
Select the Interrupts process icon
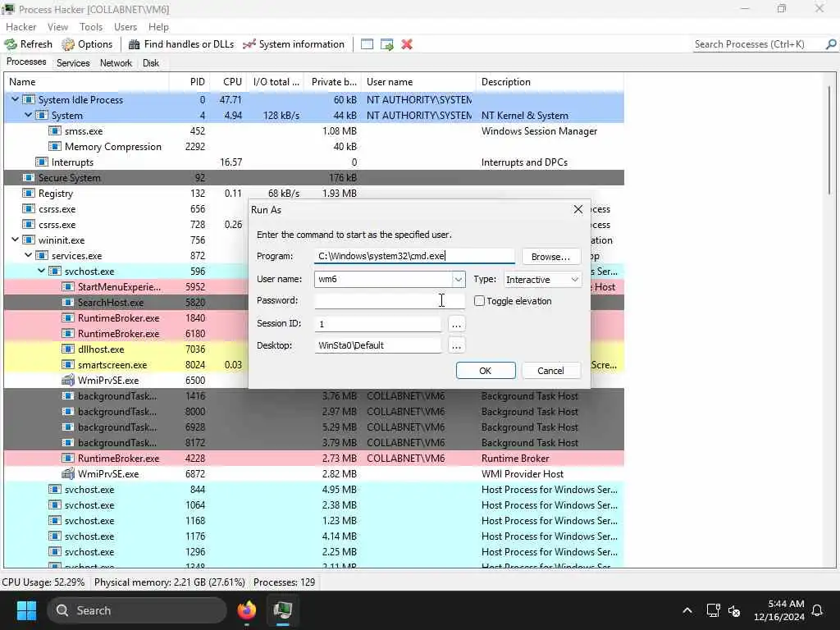(x=41, y=162)
